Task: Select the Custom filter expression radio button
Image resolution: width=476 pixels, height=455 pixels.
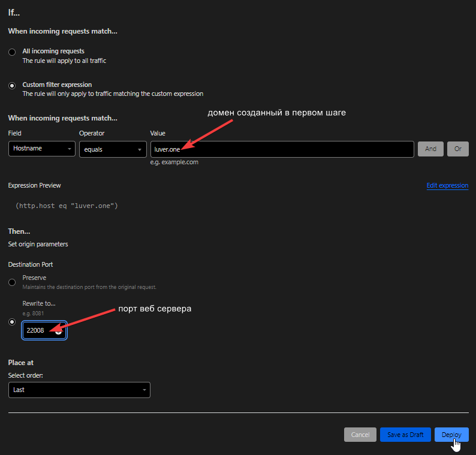Action: pyautogui.click(x=12, y=86)
